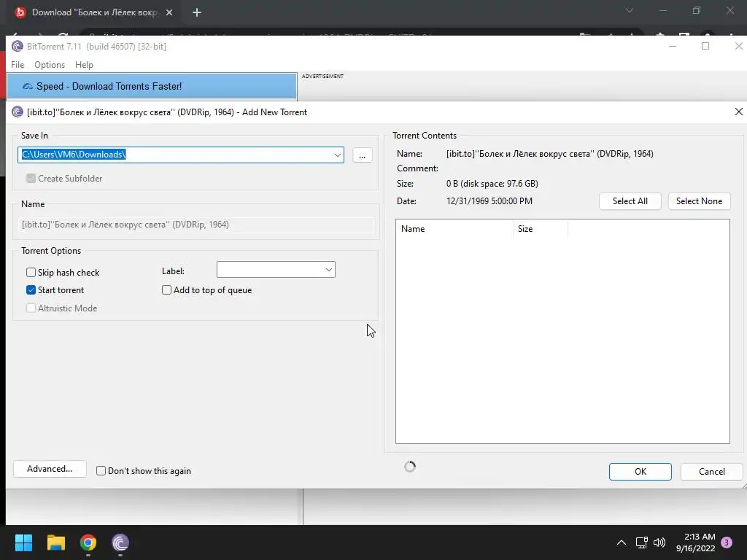The height and width of the screenshot is (560, 747).
Task: Maximize the BitTorrent main window
Action: 705,46
